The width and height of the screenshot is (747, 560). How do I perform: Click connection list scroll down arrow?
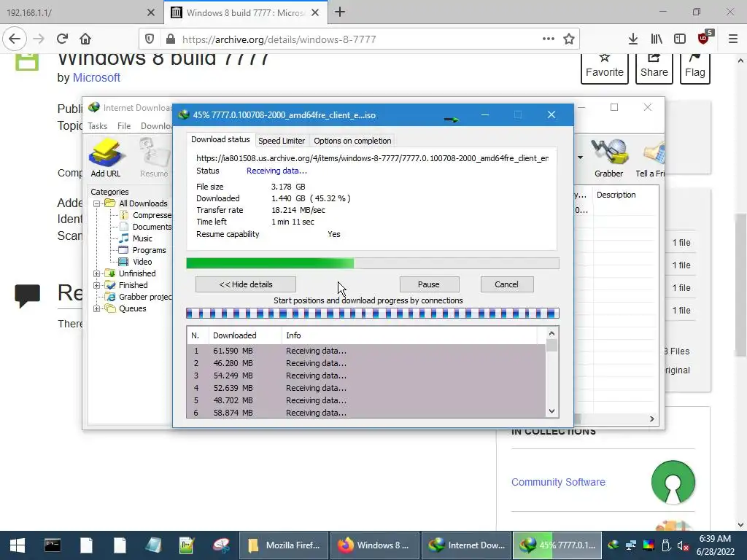pyautogui.click(x=551, y=411)
